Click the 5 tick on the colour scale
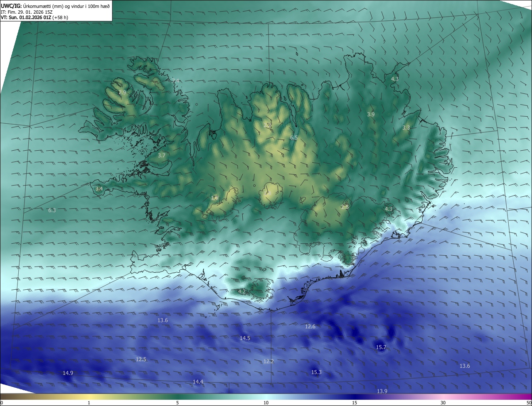Screen dimensions: 532x406 click(177, 403)
